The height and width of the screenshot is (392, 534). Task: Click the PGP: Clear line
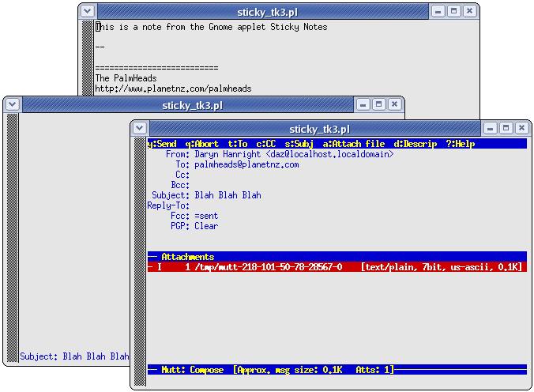[194, 226]
